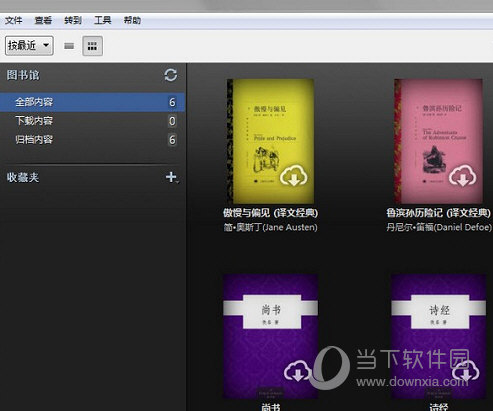This screenshot has height=411, width=493.
Task: Add a new collection with plus icon
Action: tap(172, 177)
